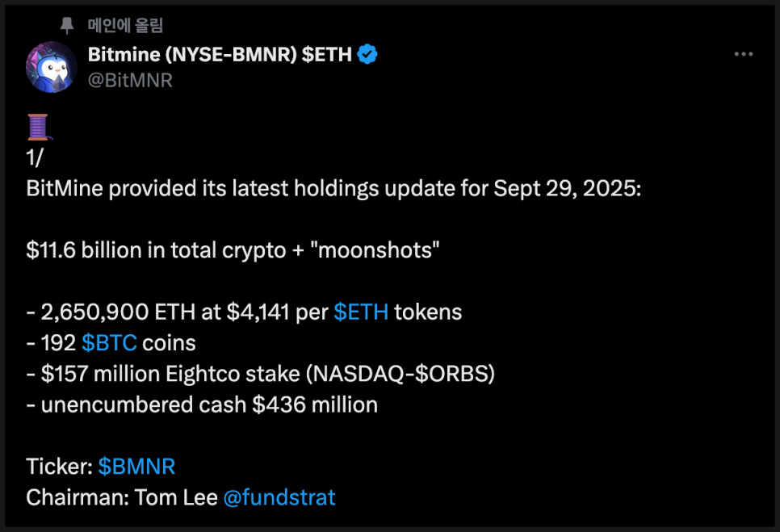The height and width of the screenshot is (532, 780).
Task: Click the 'unencumbered cash $436 million' line
Action: pyautogui.click(x=202, y=404)
